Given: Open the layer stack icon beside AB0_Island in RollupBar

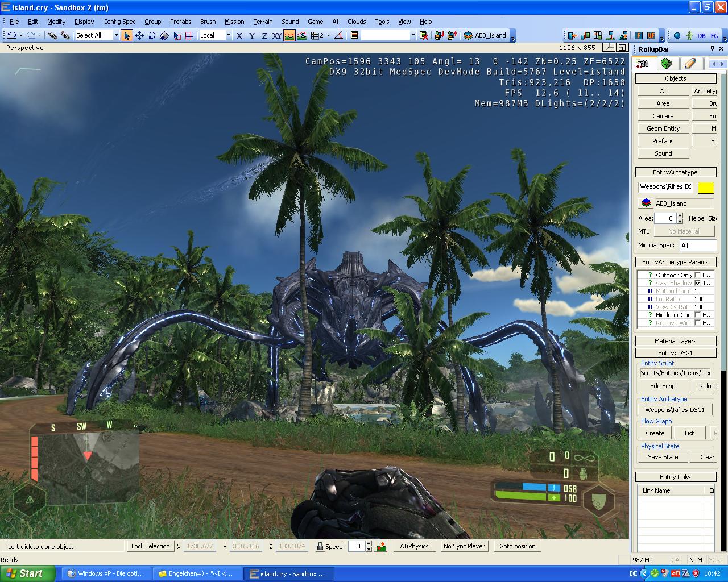Looking at the screenshot, I should [646, 203].
